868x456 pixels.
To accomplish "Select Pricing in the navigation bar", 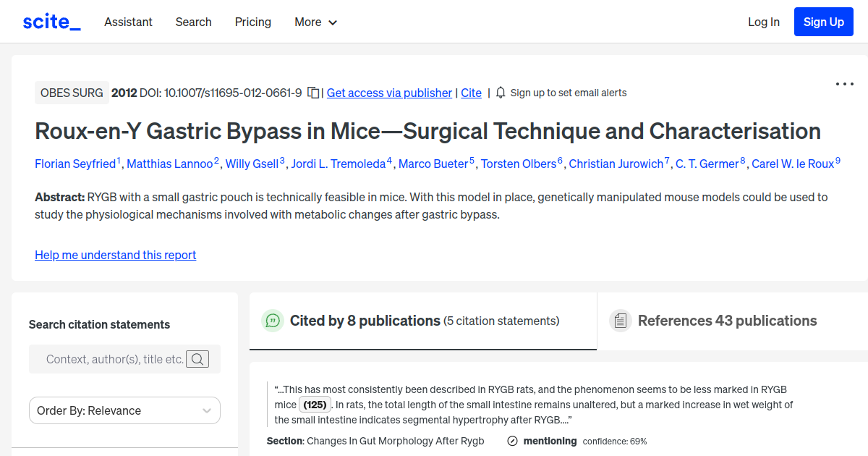I will pyautogui.click(x=252, y=22).
